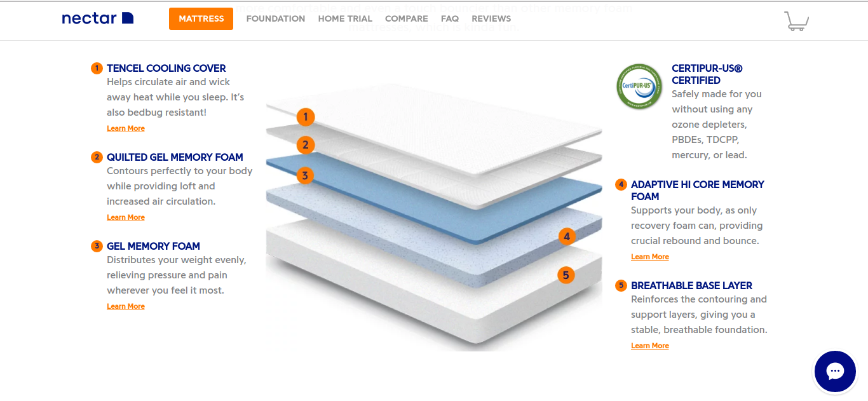The image size is (868, 401).
Task: Learn more about Breathable Base Layer
Action: 650,346
